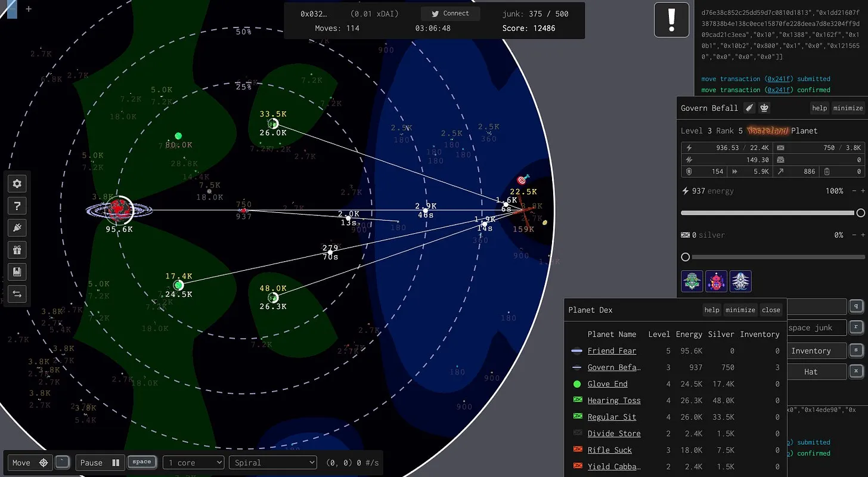Click the Hat button
The height and width of the screenshot is (477, 868).
(x=810, y=371)
